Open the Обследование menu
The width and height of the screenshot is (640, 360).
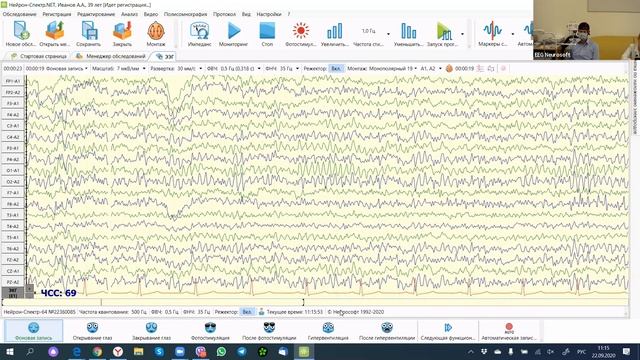(x=19, y=14)
